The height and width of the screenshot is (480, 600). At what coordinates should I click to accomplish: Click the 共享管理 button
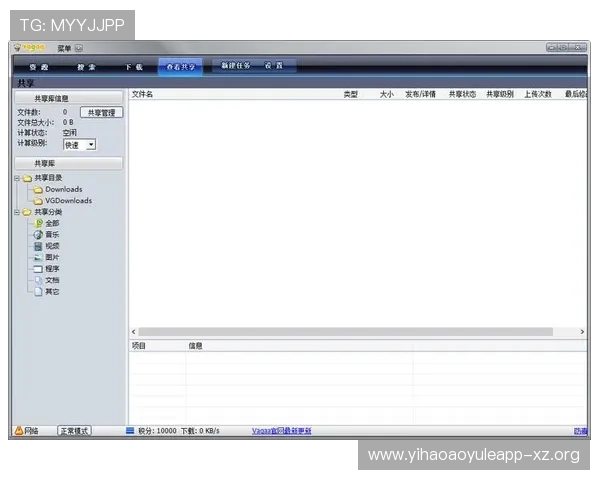[101, 113]
